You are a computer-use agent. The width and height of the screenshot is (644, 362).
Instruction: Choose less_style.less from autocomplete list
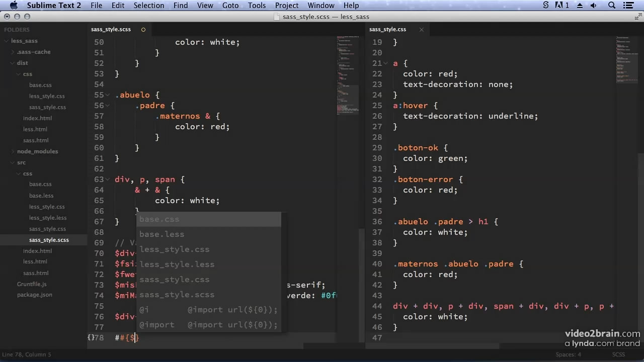[209, 264]
